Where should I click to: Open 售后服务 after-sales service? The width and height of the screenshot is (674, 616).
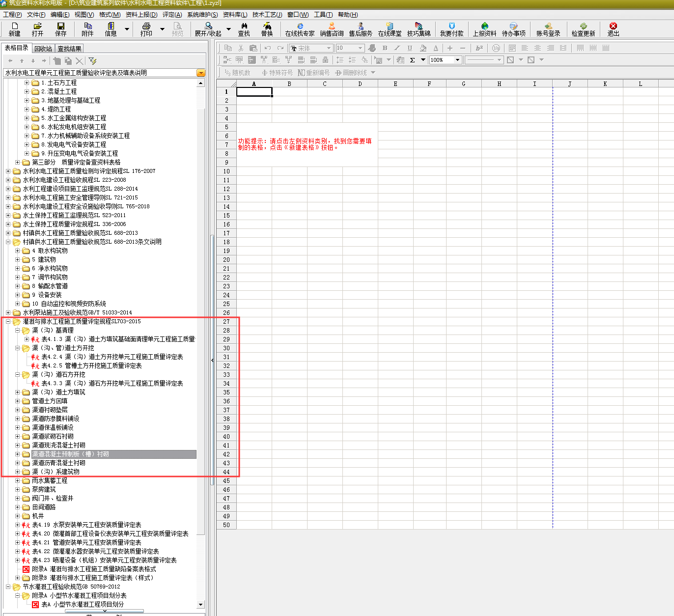[x=361, y=29]
